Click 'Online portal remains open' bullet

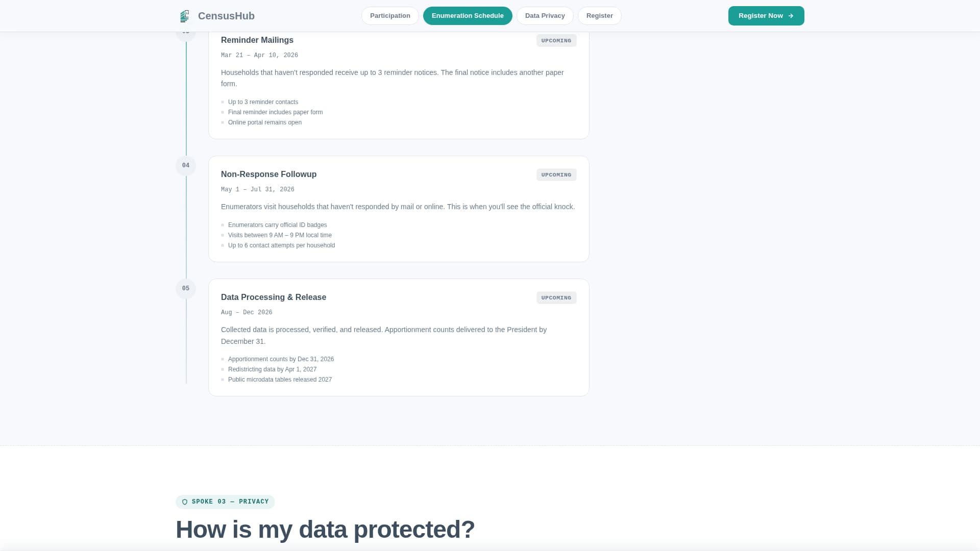click(x=265, y=122)
